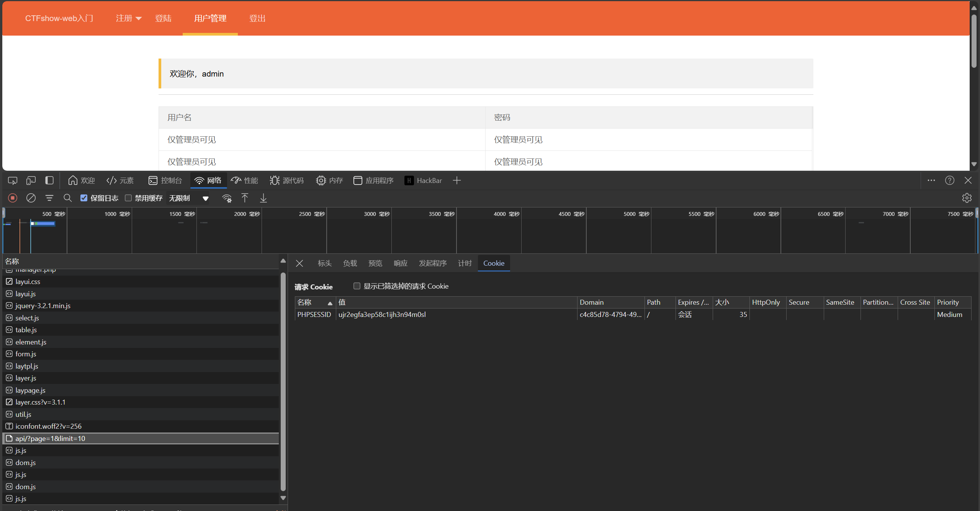The width and height of the screenshot is (980, 511).
Task: Enable the 禁用缓存 checkbox
Action: 128,198
